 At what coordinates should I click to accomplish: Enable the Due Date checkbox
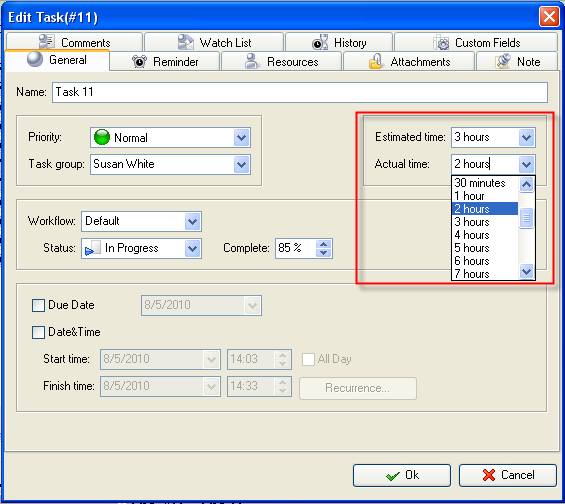tap(38, 305)
